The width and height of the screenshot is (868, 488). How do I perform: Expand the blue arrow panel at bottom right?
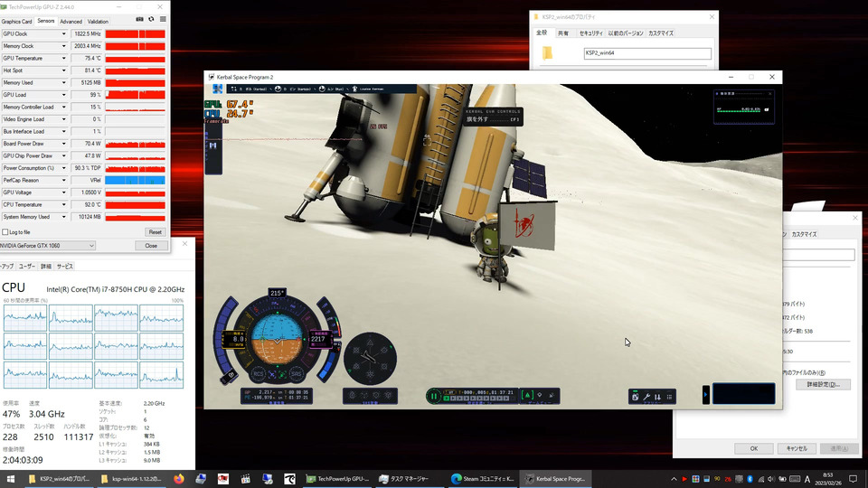coord(706,395)
